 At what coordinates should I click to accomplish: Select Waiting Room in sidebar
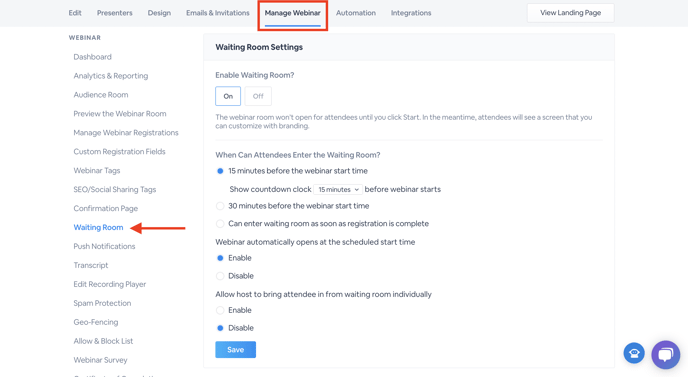pos(98,227)
